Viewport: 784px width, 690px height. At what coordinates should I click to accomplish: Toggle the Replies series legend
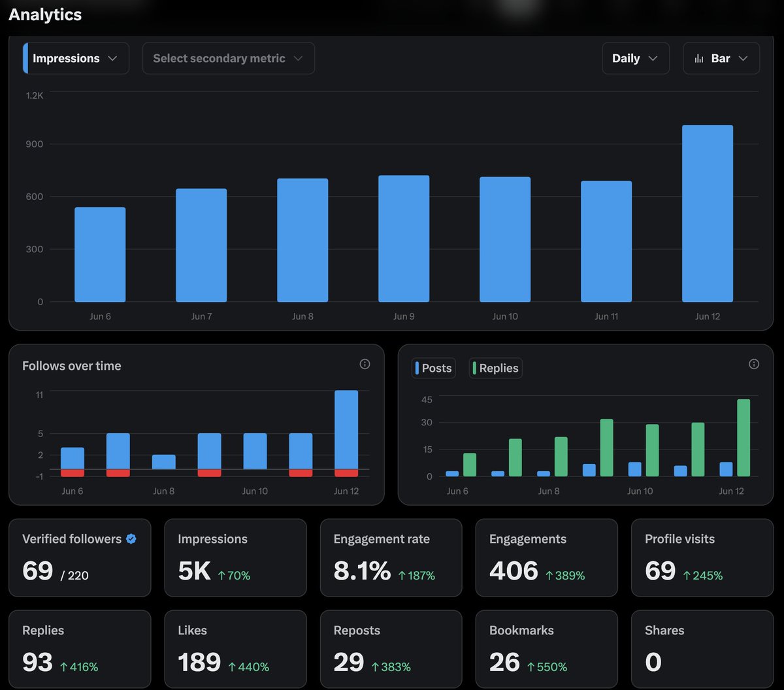point(495,368)
